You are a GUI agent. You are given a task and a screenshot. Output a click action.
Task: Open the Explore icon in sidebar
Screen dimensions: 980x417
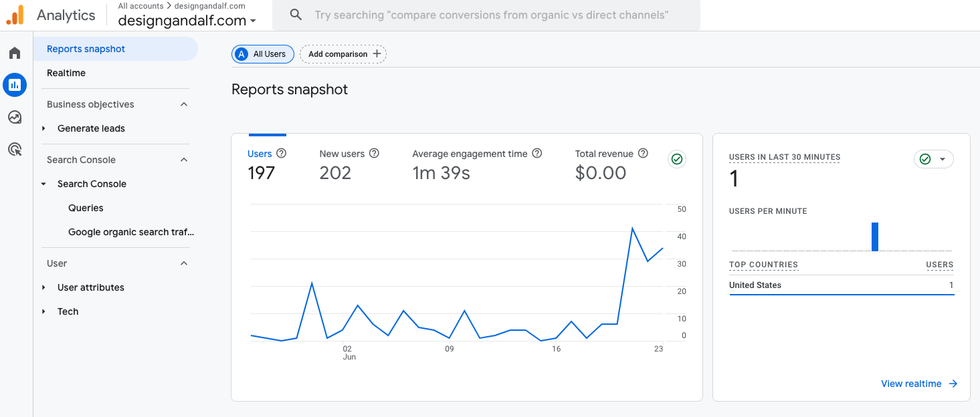pos(15,117)
